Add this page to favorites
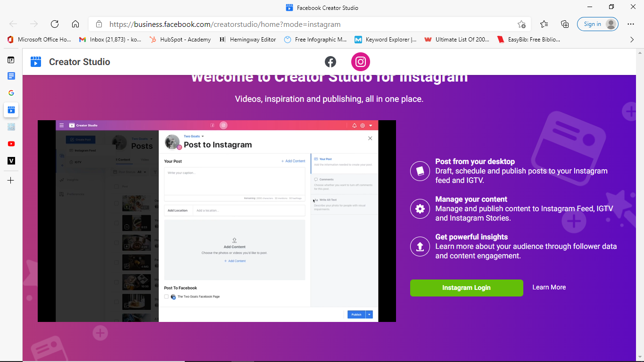This screenshot has width=644, height=362. pos(521,24)
